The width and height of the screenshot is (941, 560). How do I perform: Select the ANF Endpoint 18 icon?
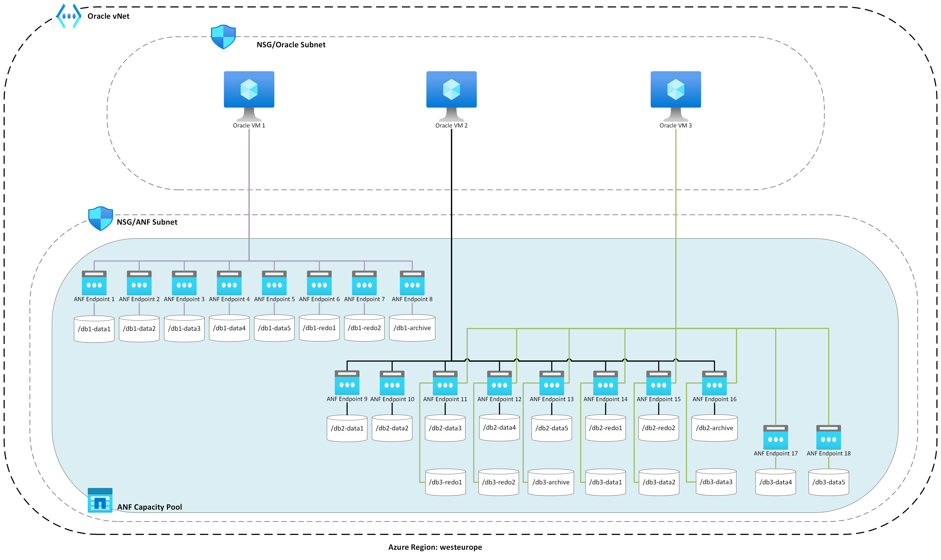(829, 437)
